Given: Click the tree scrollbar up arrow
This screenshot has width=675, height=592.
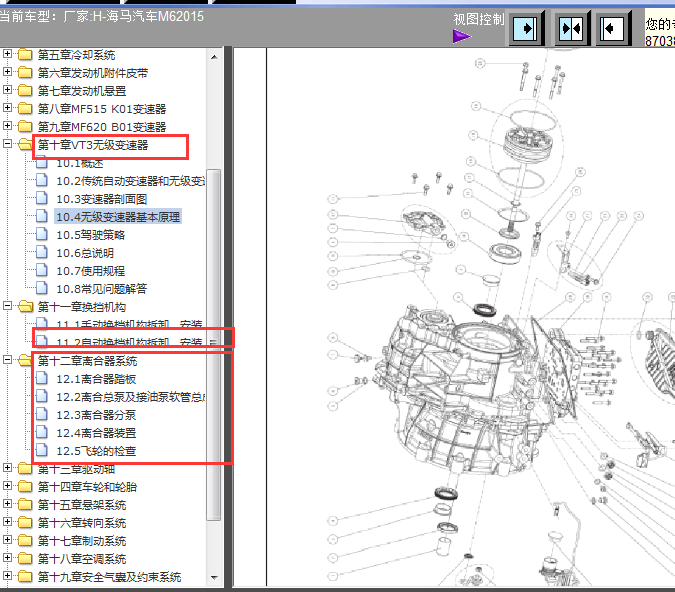Looking at the screenshot, I should click(214, 57).
